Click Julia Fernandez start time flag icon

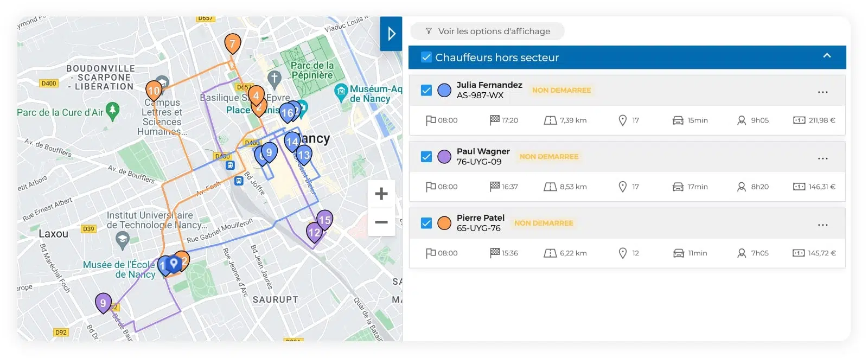pos(431,120)
